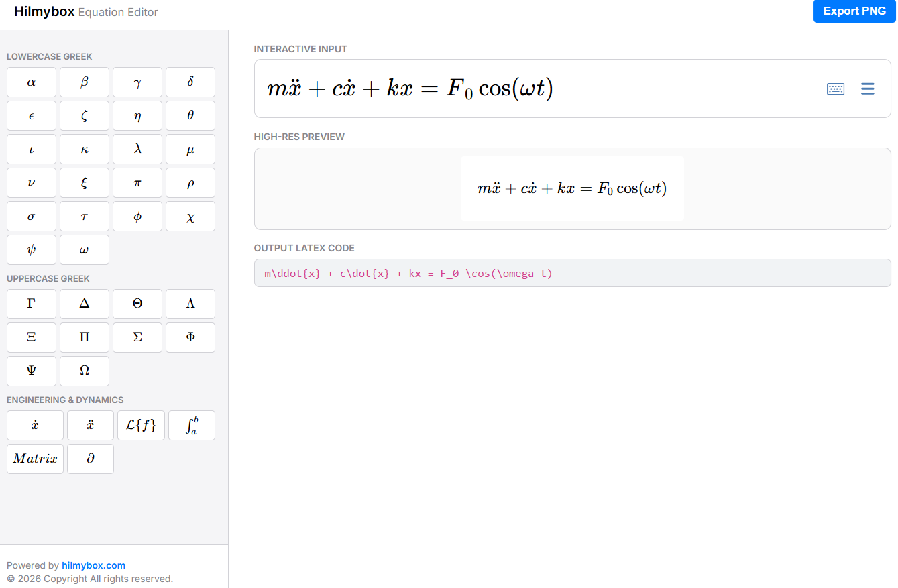The width and height of the screenshot is (898, 588).
Task: Visit the hilmybox.com link
Action: (94, 565)
